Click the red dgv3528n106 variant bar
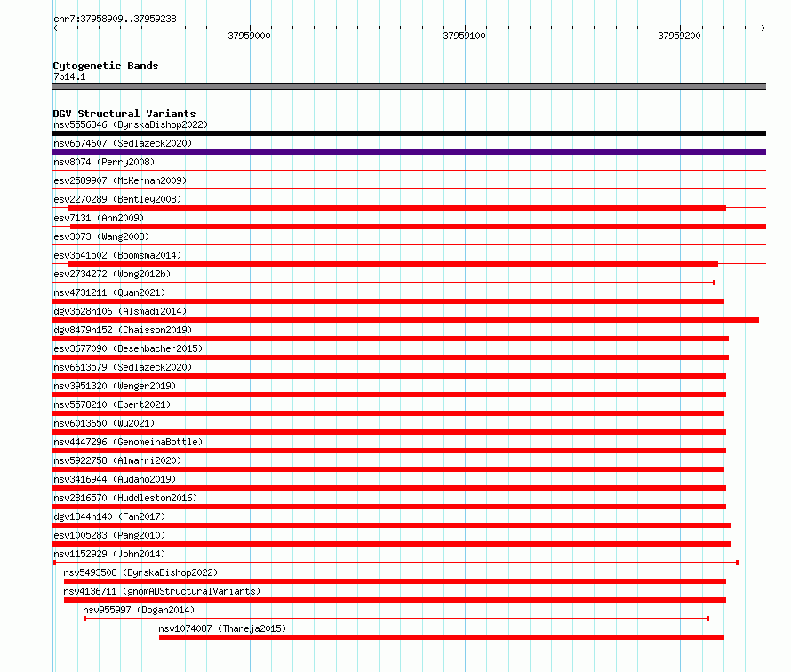 pyautogui.click(x=405, y=320)
